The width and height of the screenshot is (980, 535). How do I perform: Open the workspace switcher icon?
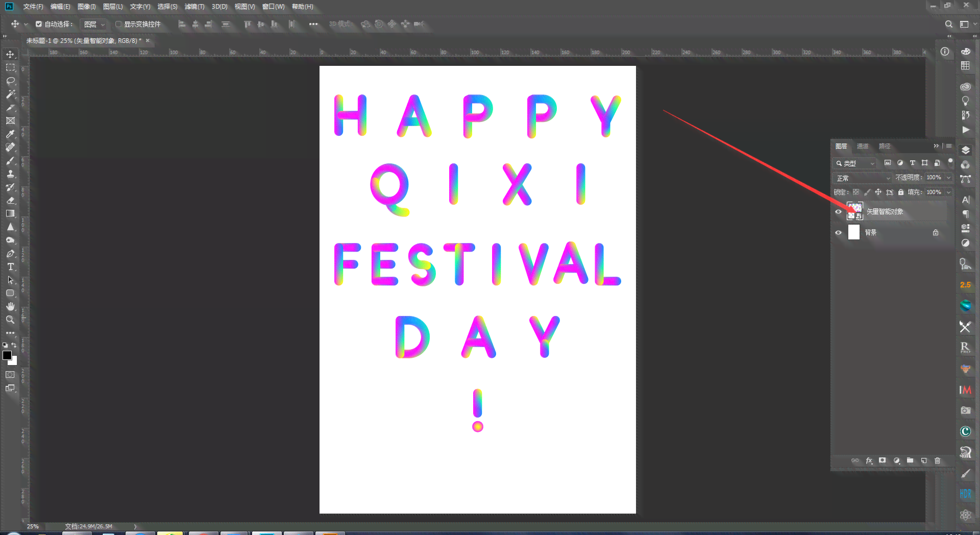[x=964, y=24]
